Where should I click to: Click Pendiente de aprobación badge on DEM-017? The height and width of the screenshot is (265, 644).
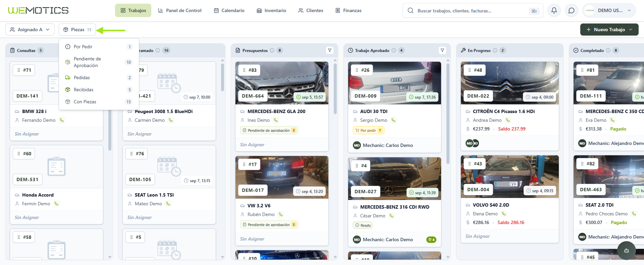[269, 225]
